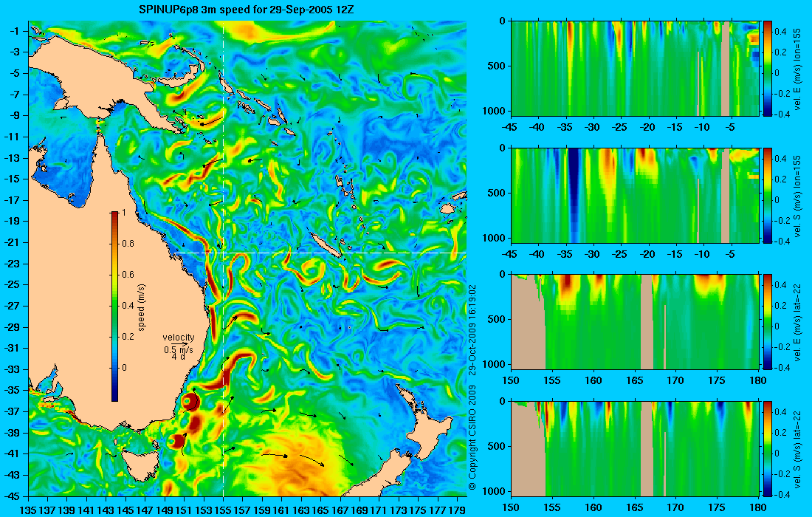Image resolution: width=812 pixels, height=517 pixels.
Task: Click the color bar labeled 'vel. E (m/s) lat=-22'
Action: click(768, 322)
